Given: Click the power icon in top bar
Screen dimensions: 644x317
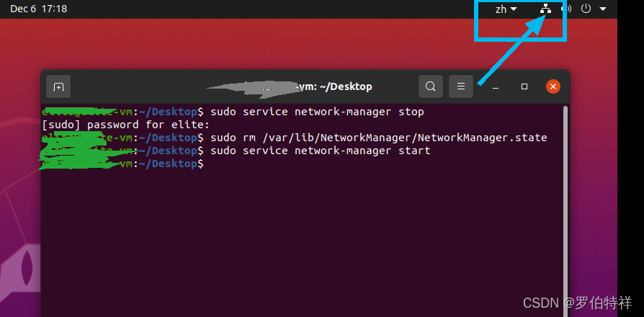Looking at the screenshot, I should click(586, 9).
